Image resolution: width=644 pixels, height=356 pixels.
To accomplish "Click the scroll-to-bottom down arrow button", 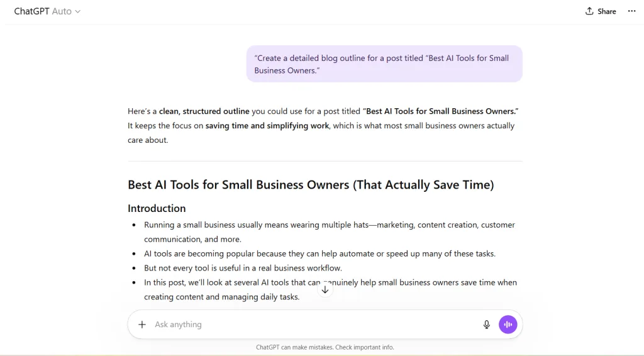I will [x=325, y=290].
